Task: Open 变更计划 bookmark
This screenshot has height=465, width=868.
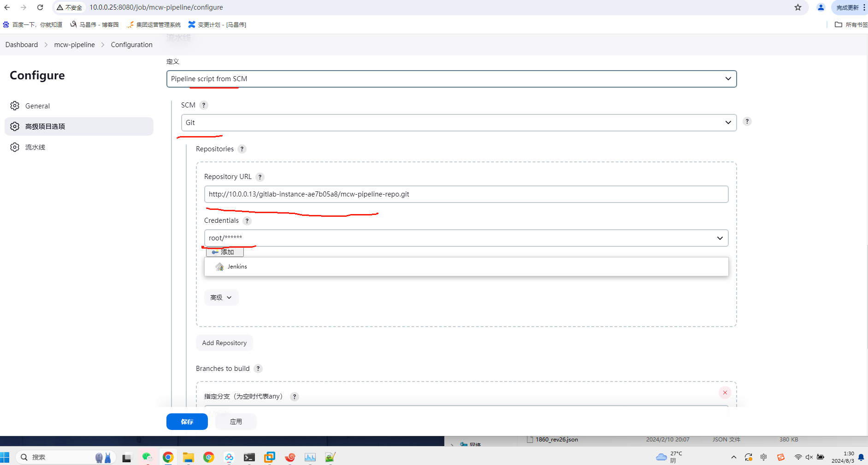Action: pos(217,24)
